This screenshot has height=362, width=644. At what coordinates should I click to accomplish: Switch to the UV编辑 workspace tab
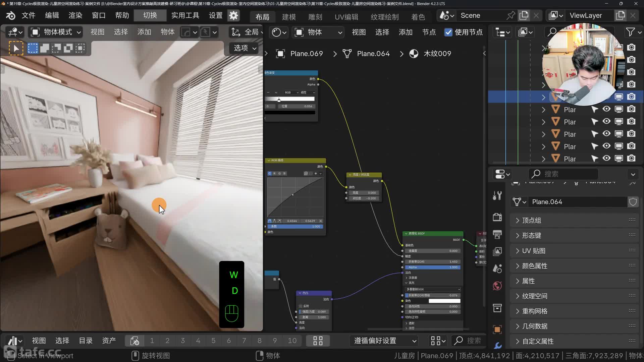pyautogui.click(x=346, y=17)
